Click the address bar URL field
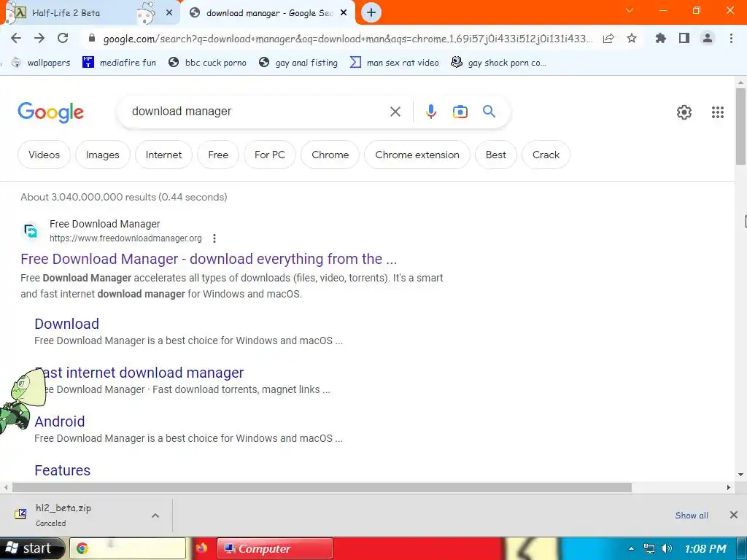This screenshot has width=747, height=560. coord(348,39)
